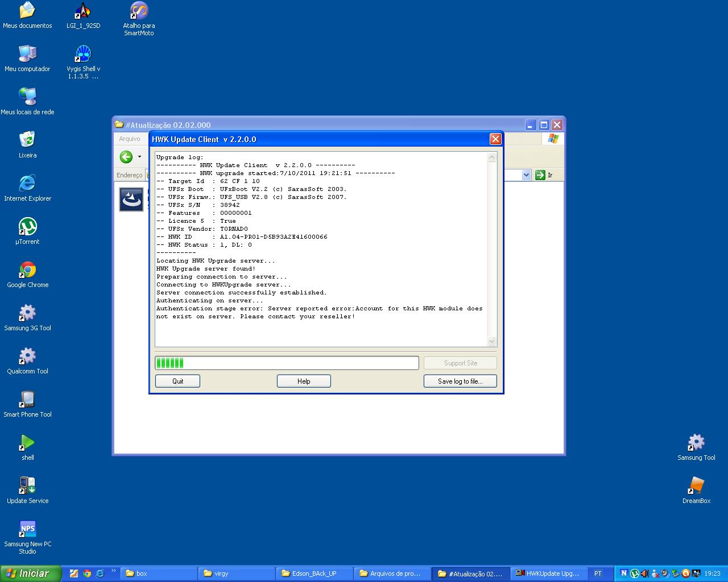Open Arquivo menu in folder window

[x=130, y=139]
